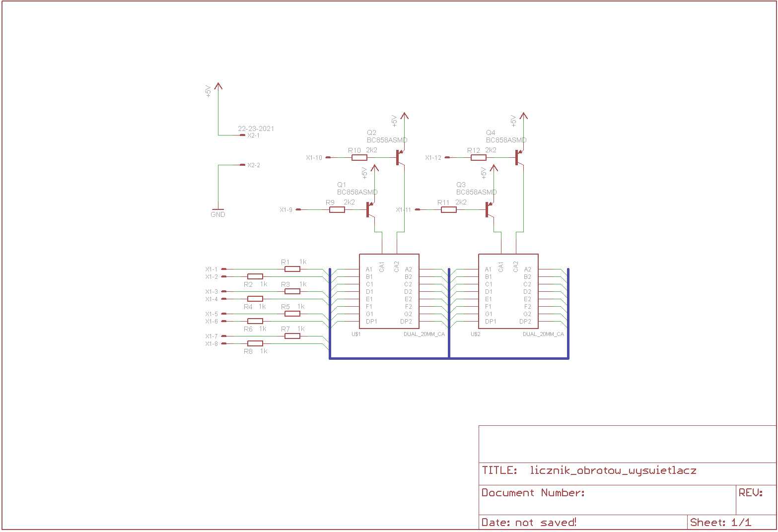Select the DUAL_20MM_CA value of U$2
This screenshot has height=532, width=778.
point(543,334)
